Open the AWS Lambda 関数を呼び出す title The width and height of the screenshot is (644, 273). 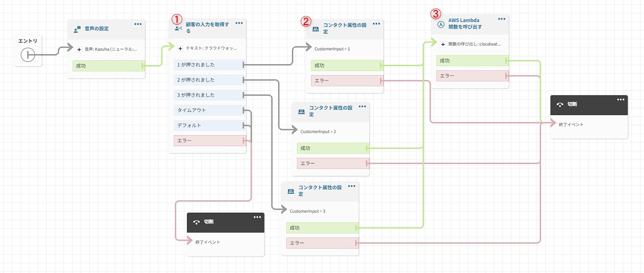point(465,24)
